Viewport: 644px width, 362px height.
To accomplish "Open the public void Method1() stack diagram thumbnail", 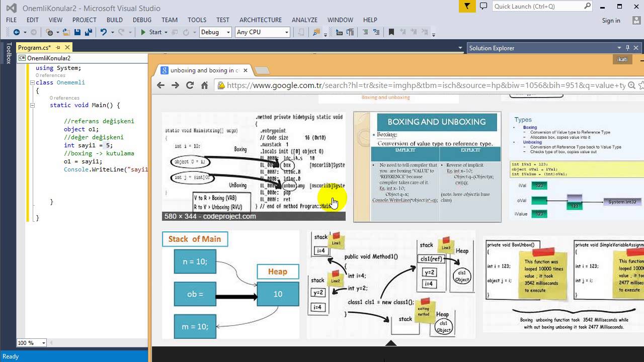I will [x=391, y=285].
